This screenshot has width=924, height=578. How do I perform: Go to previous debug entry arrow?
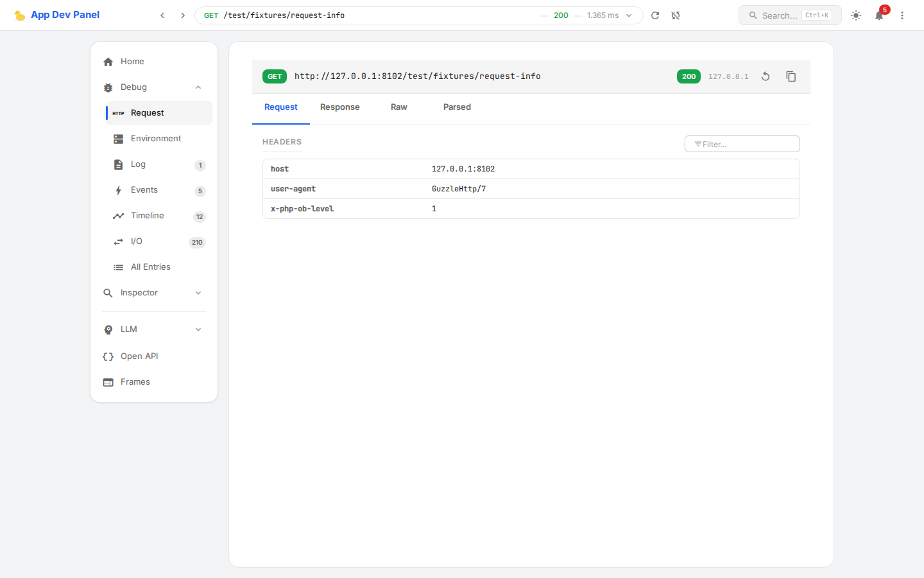[x=162, y=15]
